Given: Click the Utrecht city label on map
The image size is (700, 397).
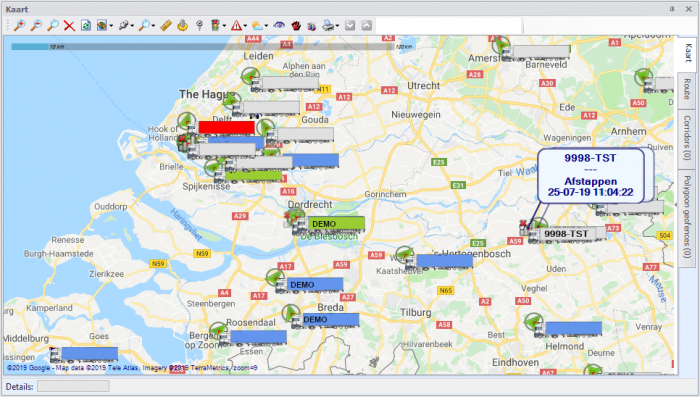Looking at the screenshot, I should [423, 85].
